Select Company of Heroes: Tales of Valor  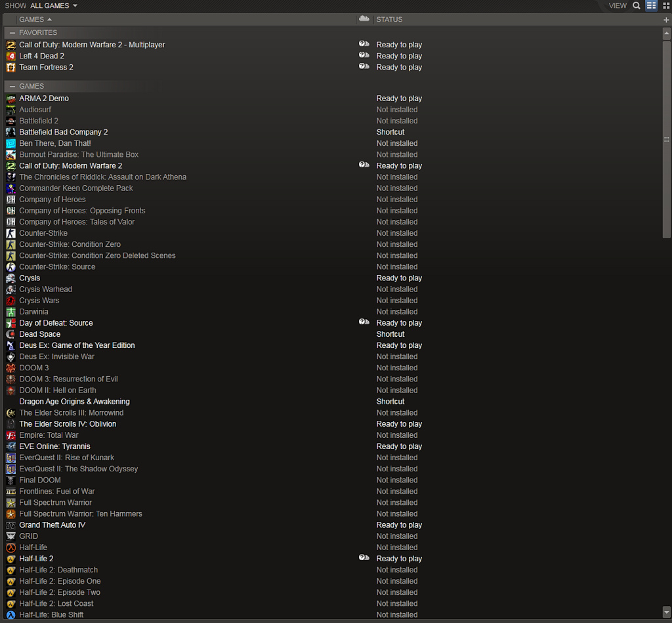[77, 222]
